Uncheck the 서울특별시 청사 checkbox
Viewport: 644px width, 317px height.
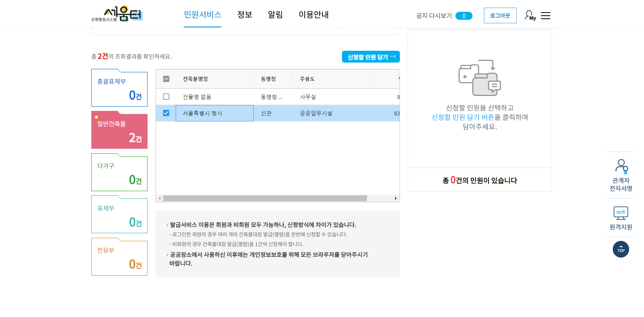click(x=166, y=113)
